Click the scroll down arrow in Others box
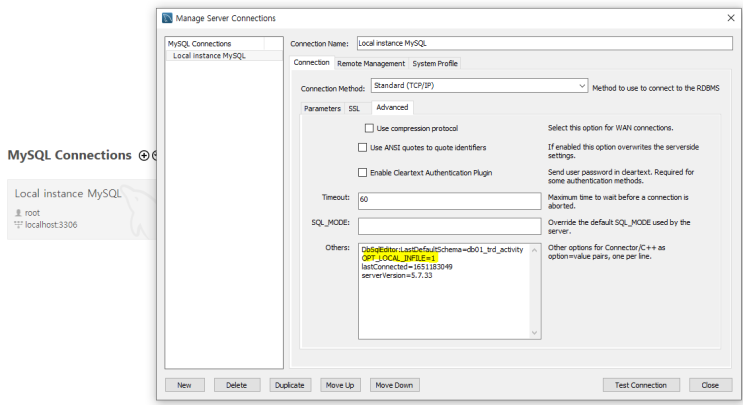743x405 pixels. [535, 333]
